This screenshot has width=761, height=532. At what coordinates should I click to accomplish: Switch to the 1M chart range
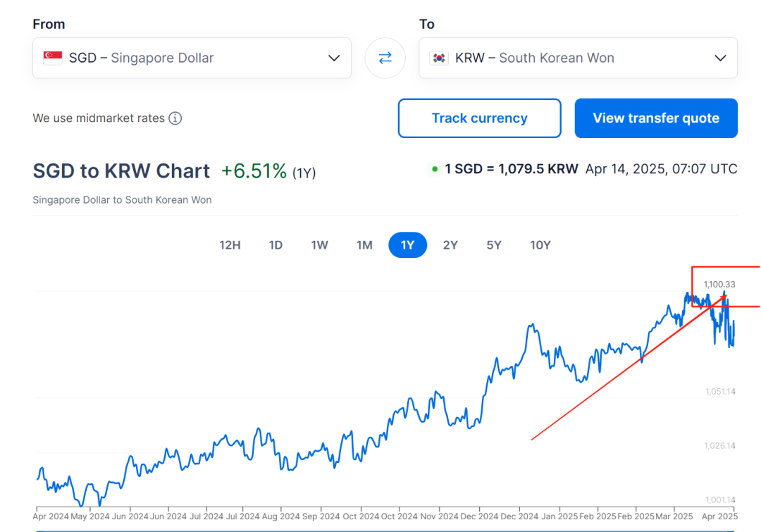tap(364, 245)
